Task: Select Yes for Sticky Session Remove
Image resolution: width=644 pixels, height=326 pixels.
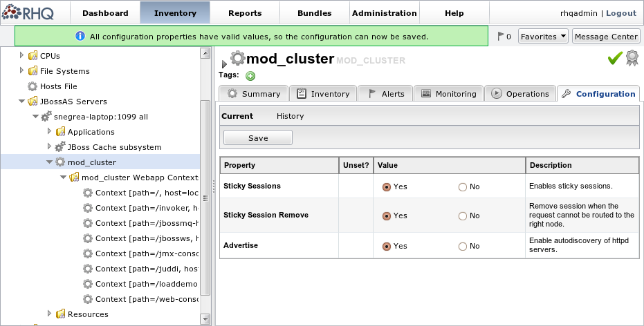Action: (387, 216)
